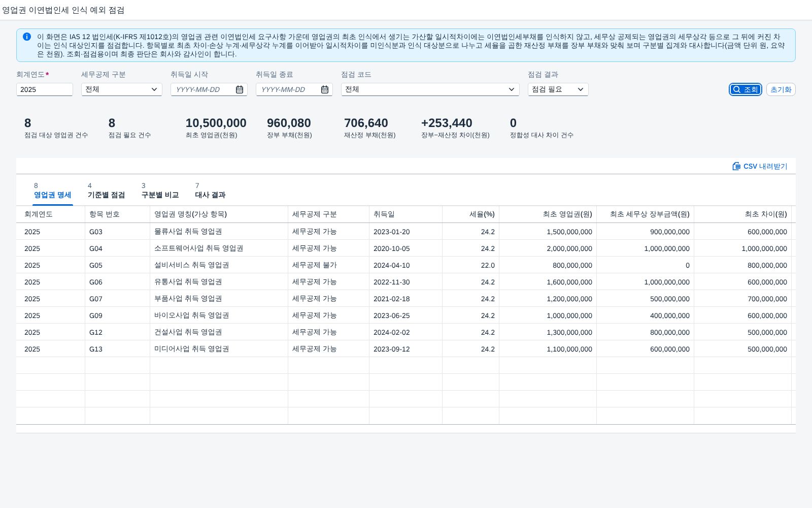Open the 점검 코드 dropdown
The width and height of the screenshot is (812, 508).
coord(512,89)
